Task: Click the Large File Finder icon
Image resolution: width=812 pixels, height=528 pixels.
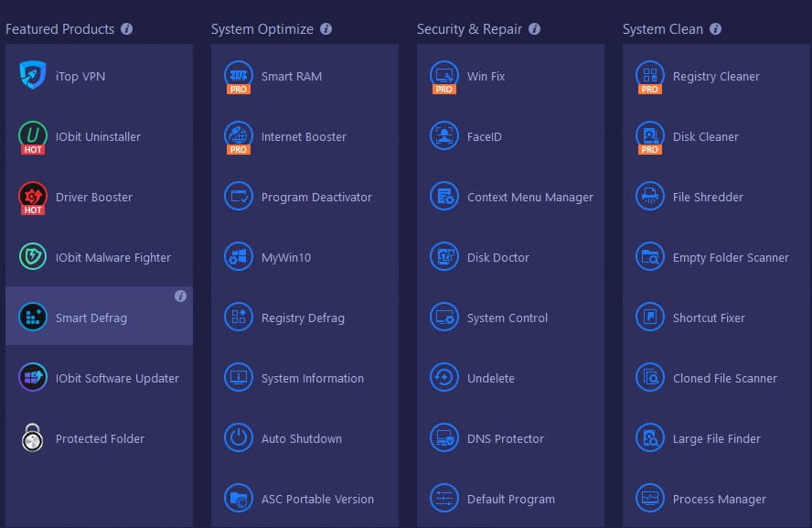Action: [x=650, y=437]
